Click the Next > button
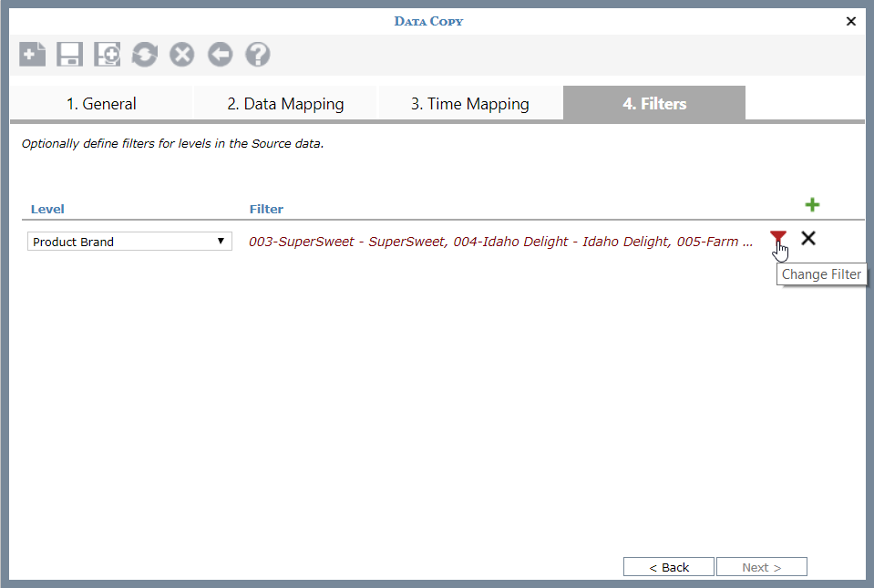The width and height of the screenshot is (874, 588). click(761, 567)
